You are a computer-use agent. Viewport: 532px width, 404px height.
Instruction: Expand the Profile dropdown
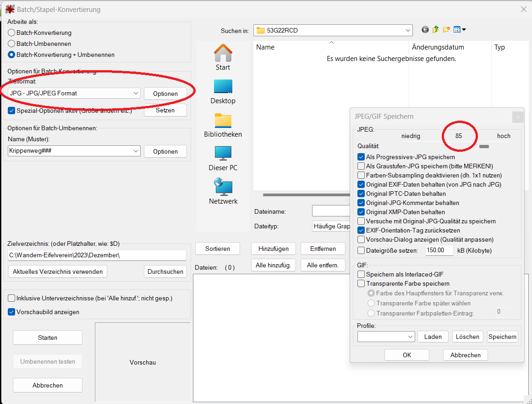pos(410,337)
